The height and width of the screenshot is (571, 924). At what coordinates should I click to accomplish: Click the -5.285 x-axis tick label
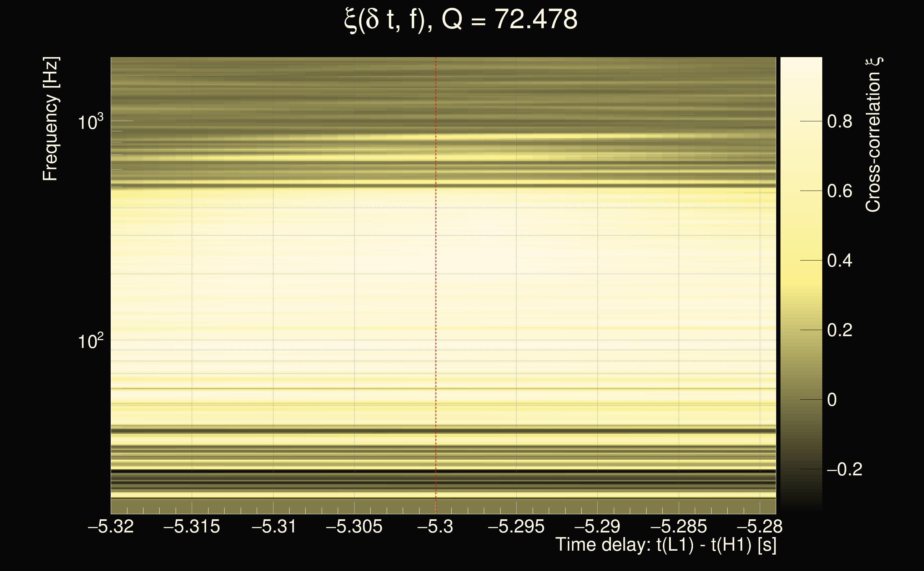coord(678,526)
